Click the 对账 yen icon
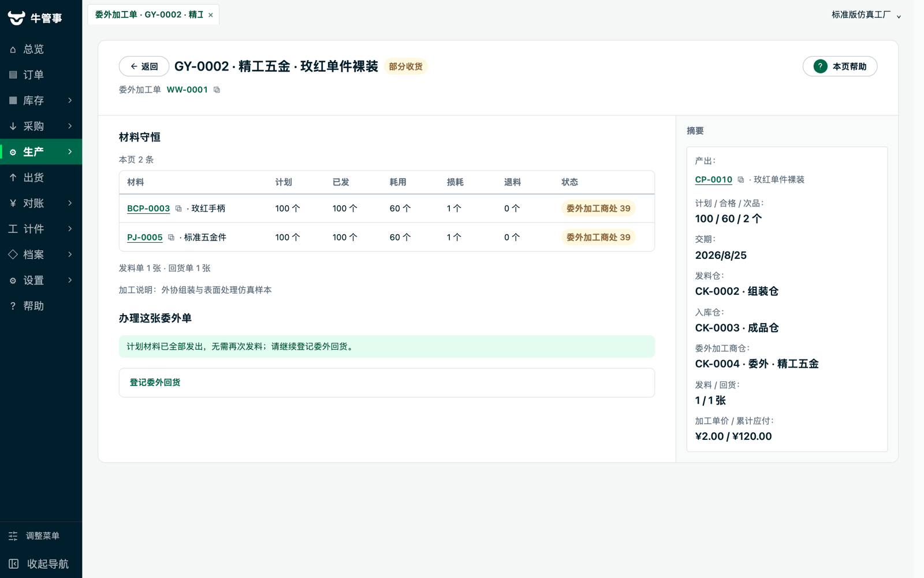The width and height of the screenshot is (924, 578). 13,203
